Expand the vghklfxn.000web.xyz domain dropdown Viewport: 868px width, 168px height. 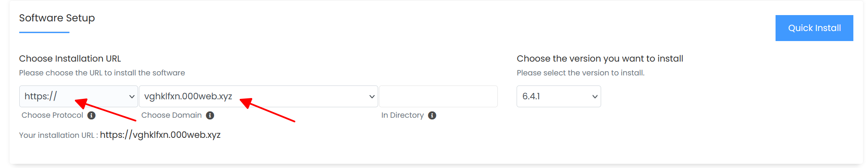[x=259, y=96]
